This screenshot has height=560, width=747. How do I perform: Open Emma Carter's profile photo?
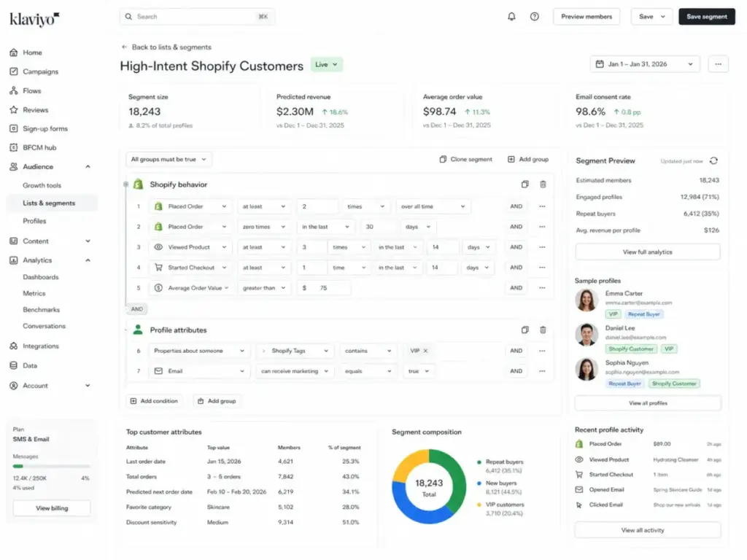(x=587, y=301)
